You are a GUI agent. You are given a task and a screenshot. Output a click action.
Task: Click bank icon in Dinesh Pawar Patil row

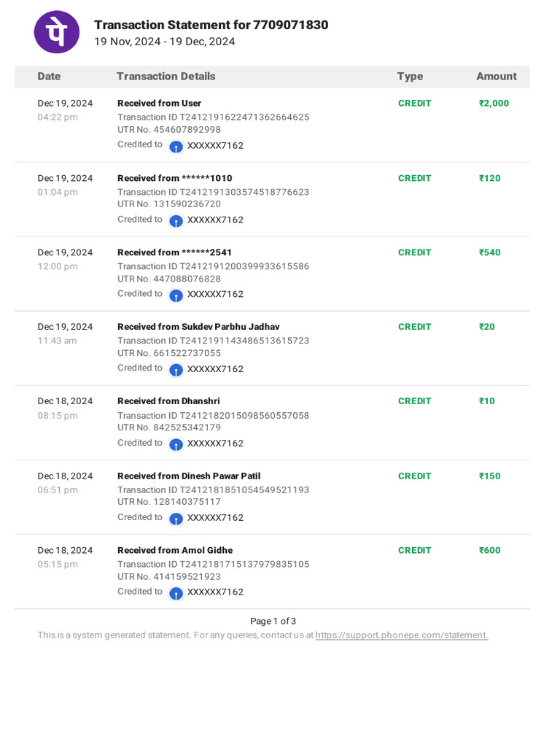click(176, 519)
